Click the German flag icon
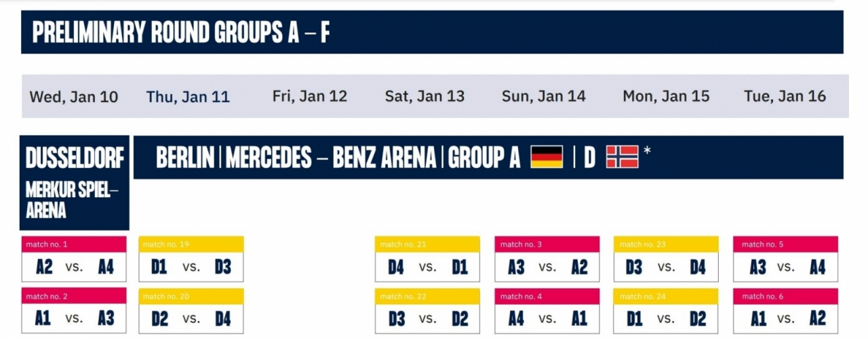 click(x=547, y=156)
